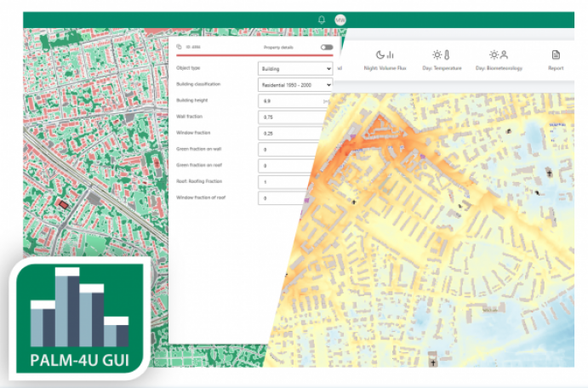Click the notification bell icon
Screen dimensions: 588x388
(x=322, y=20)
